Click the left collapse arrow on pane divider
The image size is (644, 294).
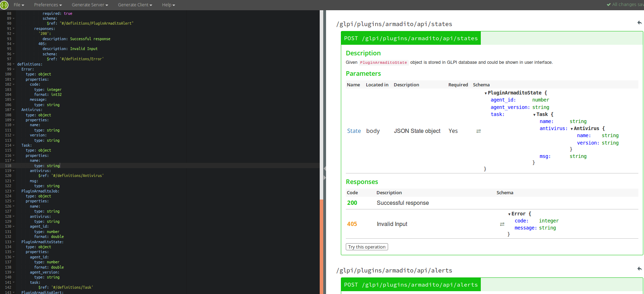click(325, 169)
